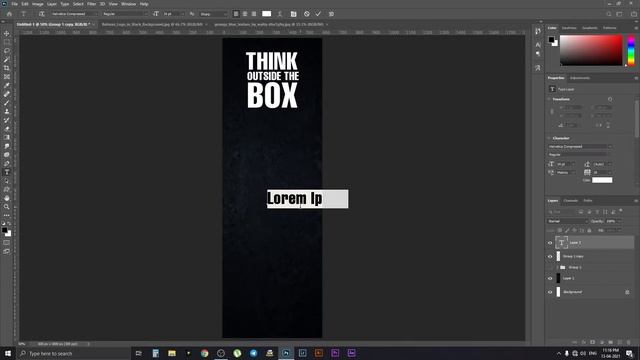Toggle text orientation in options bar
640x360 pixels.
(42, 14)
